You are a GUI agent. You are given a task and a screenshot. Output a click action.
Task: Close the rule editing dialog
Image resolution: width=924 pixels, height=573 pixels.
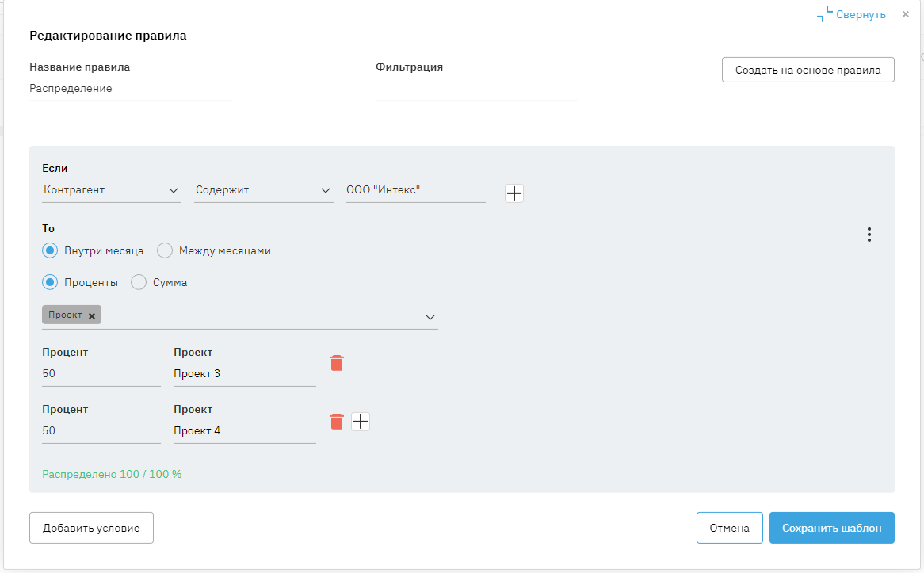906,14
